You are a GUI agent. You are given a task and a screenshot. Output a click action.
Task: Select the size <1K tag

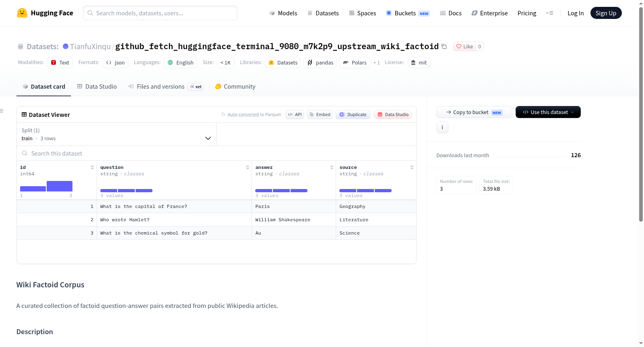[x=225, y=62]
